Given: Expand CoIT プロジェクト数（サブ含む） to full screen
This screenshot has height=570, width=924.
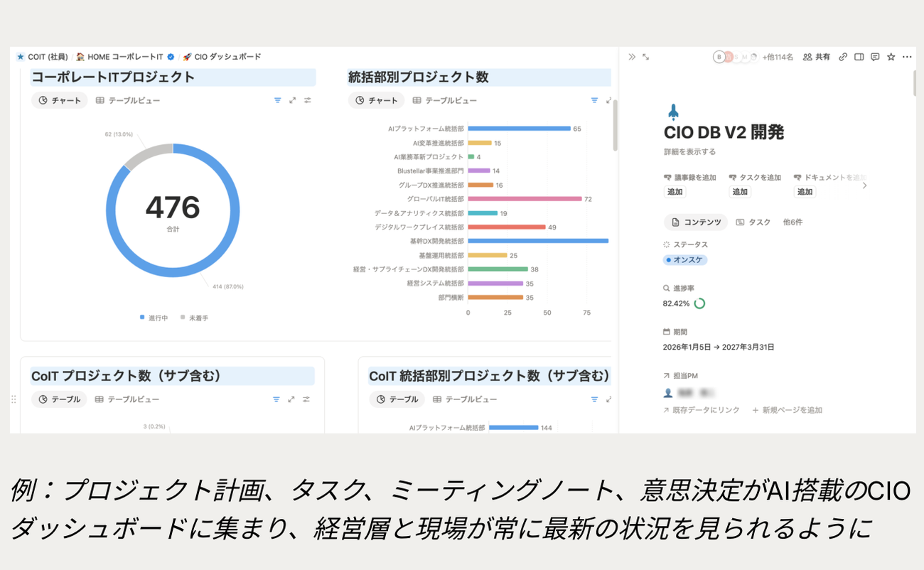Looking at the screenshot, I should click(x=292, y=399).
